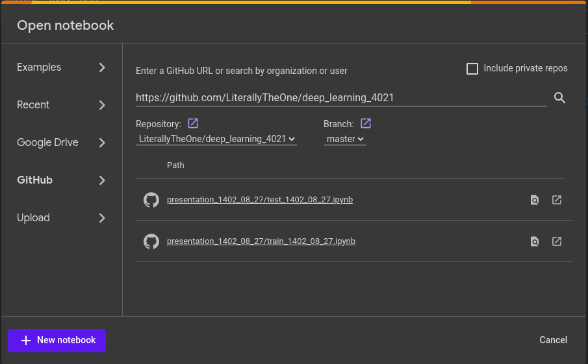
Task: Open the Repository dropdown
Action: (x=216, y=139)
